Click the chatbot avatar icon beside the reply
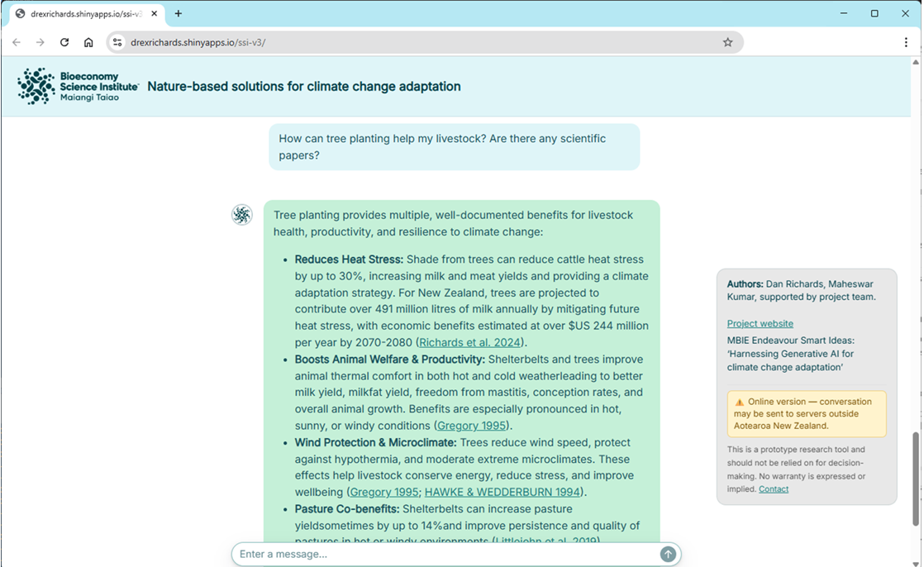Image resolution: width=924 pixels, height=567 pixels. pyautogui.click(x=241, y=215)
